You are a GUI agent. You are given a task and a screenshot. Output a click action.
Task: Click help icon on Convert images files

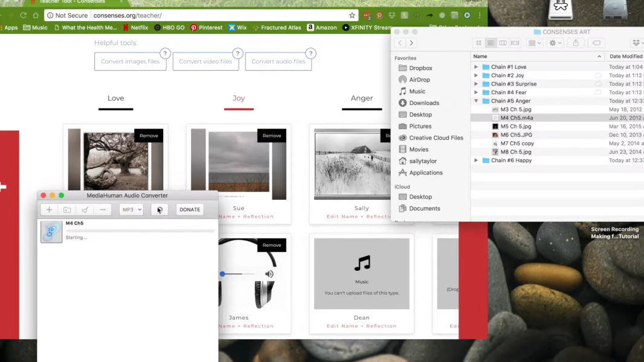[165, 53]
